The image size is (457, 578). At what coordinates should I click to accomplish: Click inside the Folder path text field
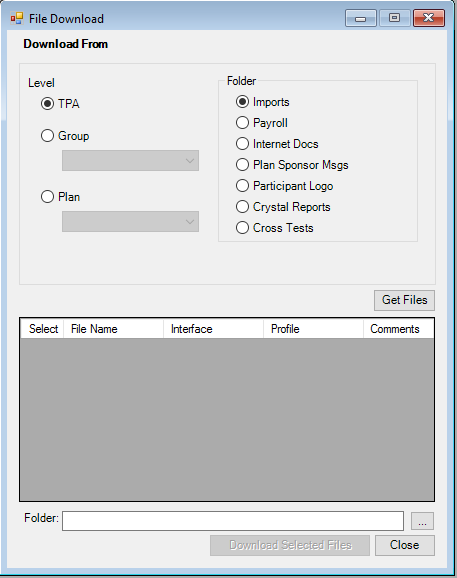233,521
